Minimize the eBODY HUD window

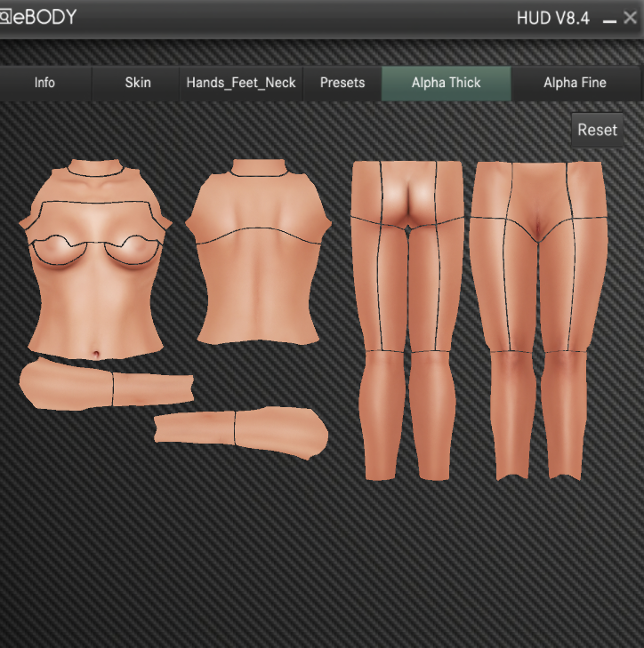pyautogui.click(x=609, y=19)
